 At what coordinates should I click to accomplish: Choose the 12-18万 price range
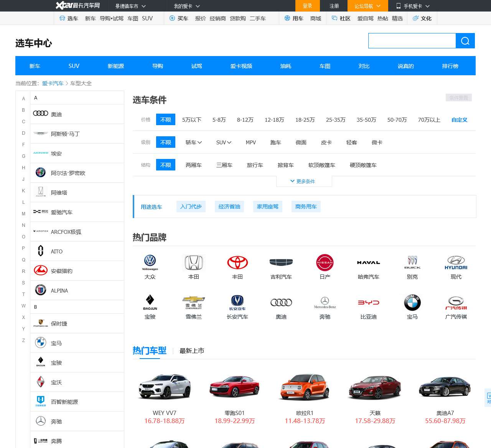(x=274, y=120)
